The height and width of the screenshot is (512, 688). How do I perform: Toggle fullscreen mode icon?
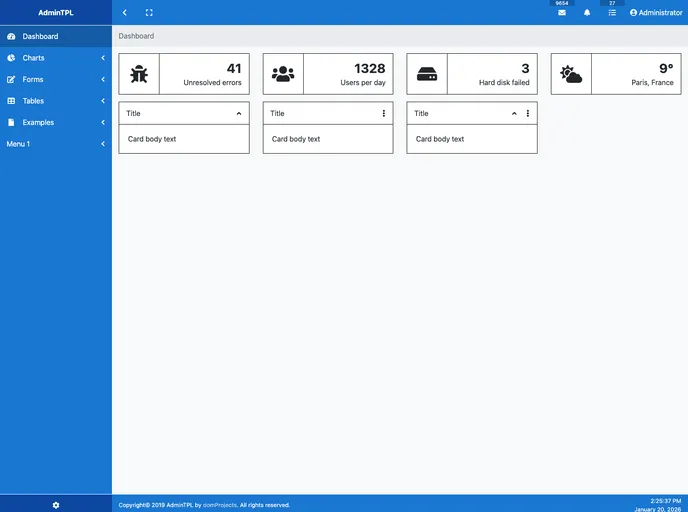click(x=149, y=13)
